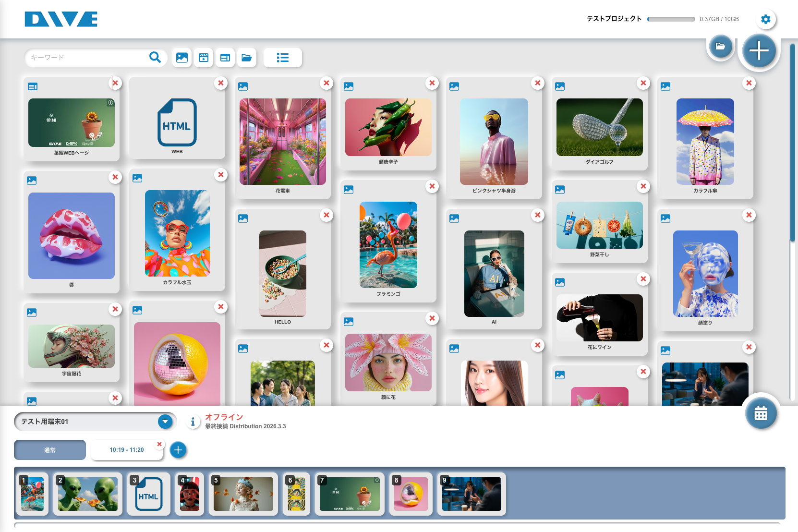Select playlist item 7 green program page
The width and height of the screenshot is (798, 532).
tap(350, 494)
